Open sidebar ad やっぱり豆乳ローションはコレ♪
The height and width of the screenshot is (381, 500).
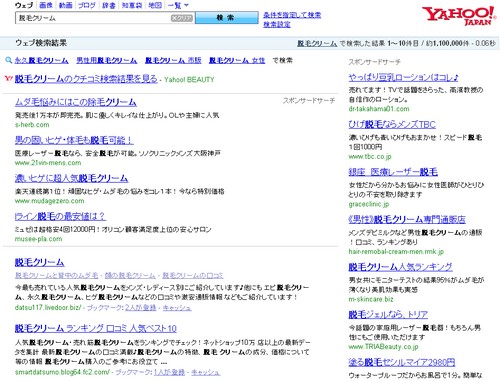point(403,77)
